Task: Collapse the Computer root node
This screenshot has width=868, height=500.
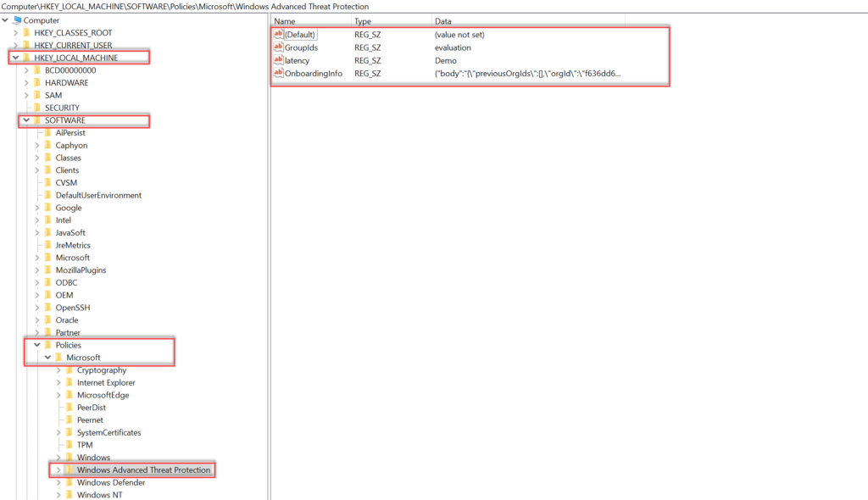Action: click(5, 20)
